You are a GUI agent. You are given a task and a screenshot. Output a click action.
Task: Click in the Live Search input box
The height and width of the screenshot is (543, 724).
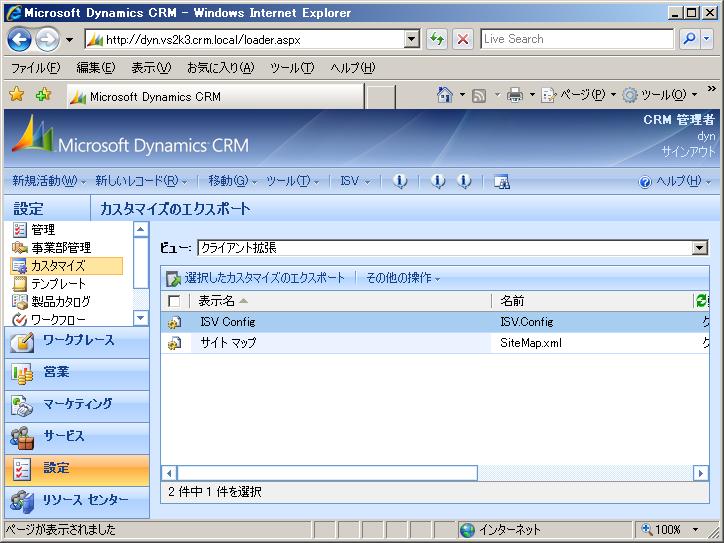point(577,39)
